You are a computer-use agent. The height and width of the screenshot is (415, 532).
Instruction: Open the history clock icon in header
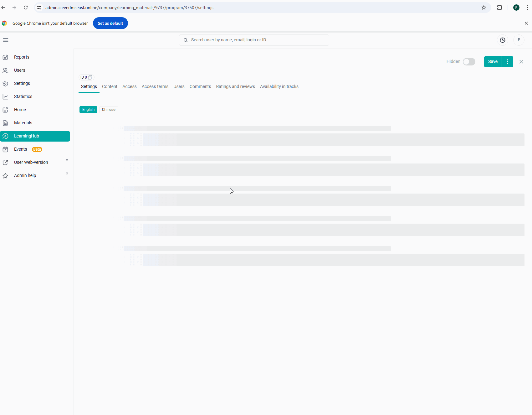[x=503, y=40]
